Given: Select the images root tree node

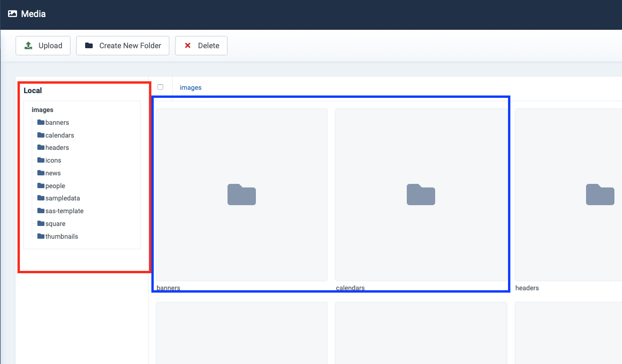Looking at the screenshot, I should pos(43,110).
